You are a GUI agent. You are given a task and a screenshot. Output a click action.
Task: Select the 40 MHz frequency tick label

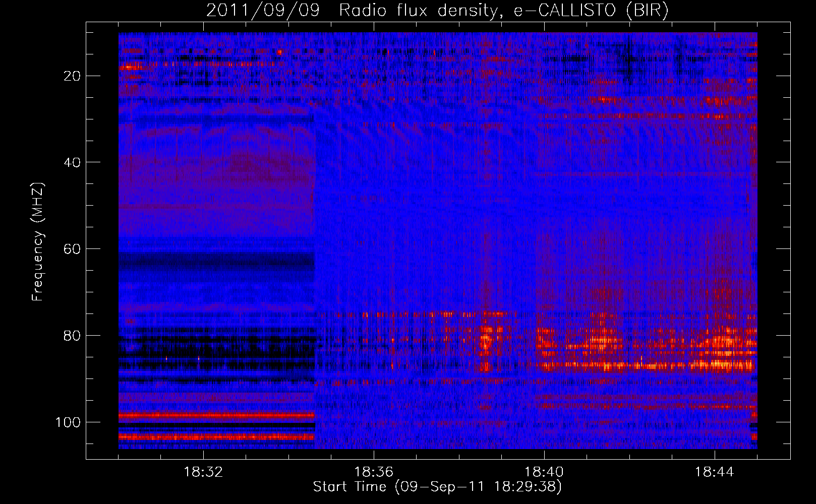tap(73, 162)
